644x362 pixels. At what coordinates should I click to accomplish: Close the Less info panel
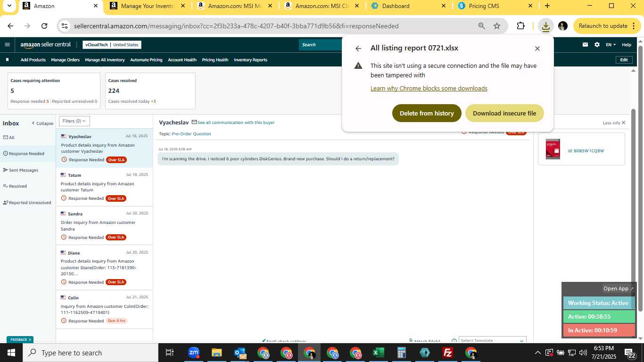(623, 123)
